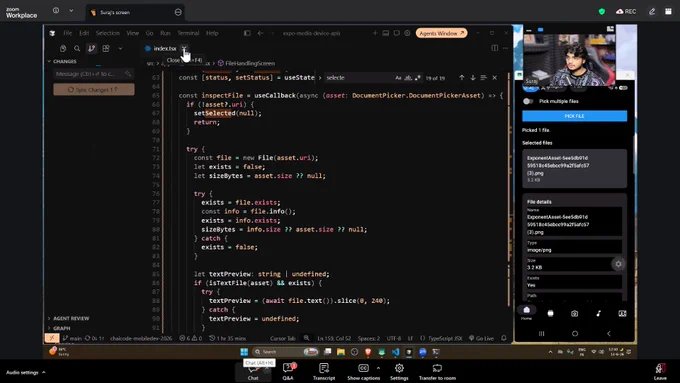Open the Go menu
The image size is (680, 383).
pyautogui.click(x=149, y=33)
